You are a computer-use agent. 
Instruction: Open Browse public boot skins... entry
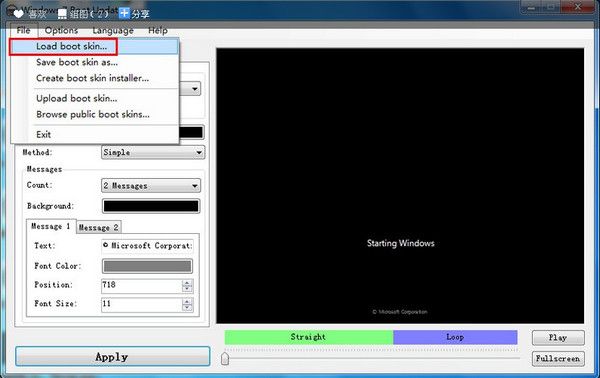[95, 114]
